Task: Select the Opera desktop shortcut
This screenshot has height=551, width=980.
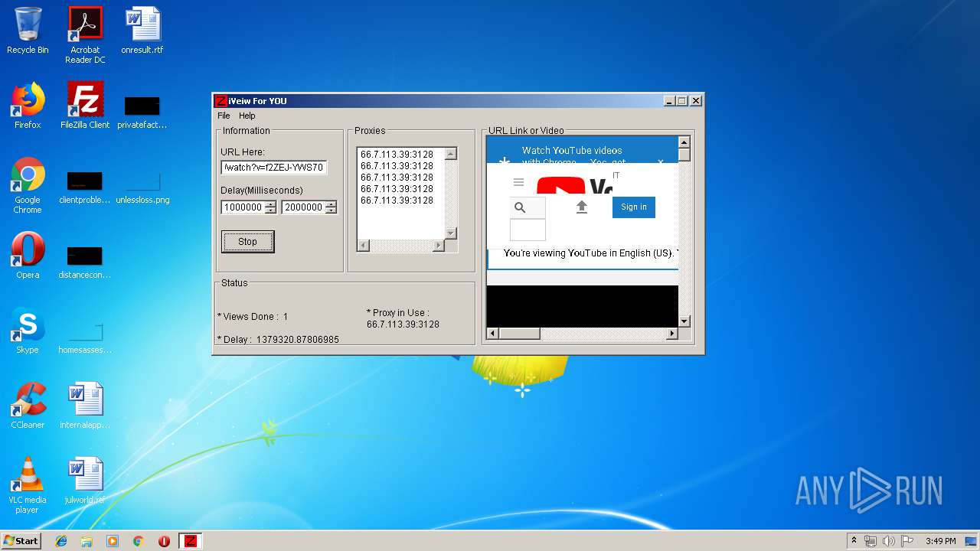Action: point(28,256)
